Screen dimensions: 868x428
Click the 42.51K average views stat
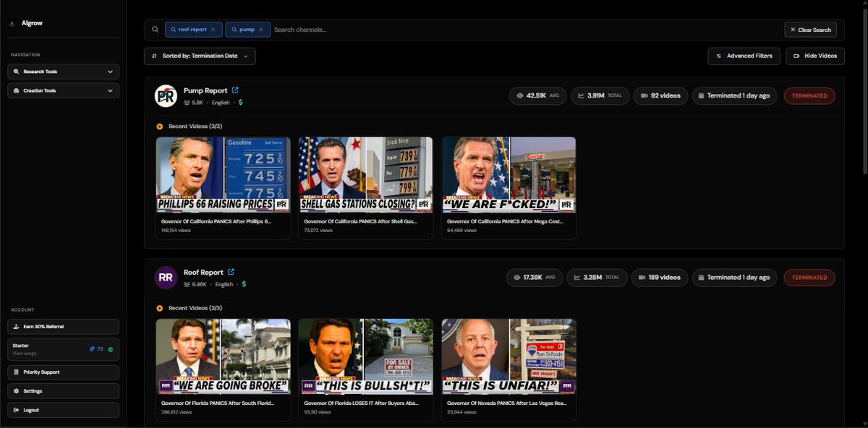[537, 95]
